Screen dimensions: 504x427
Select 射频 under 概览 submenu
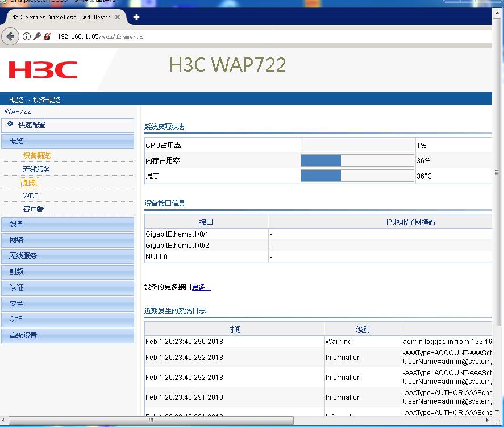[30, 183]
